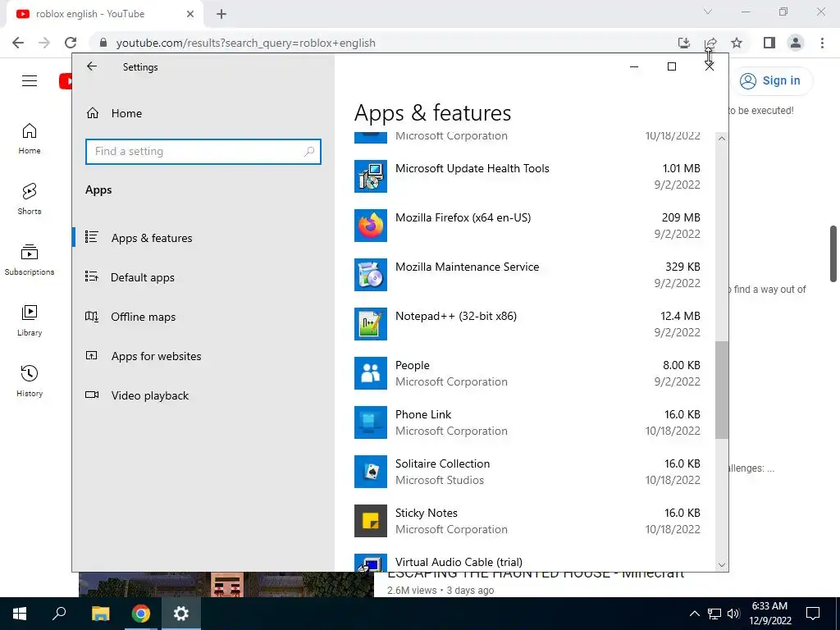Show hidden system tray icons

[x=694, y=614]
